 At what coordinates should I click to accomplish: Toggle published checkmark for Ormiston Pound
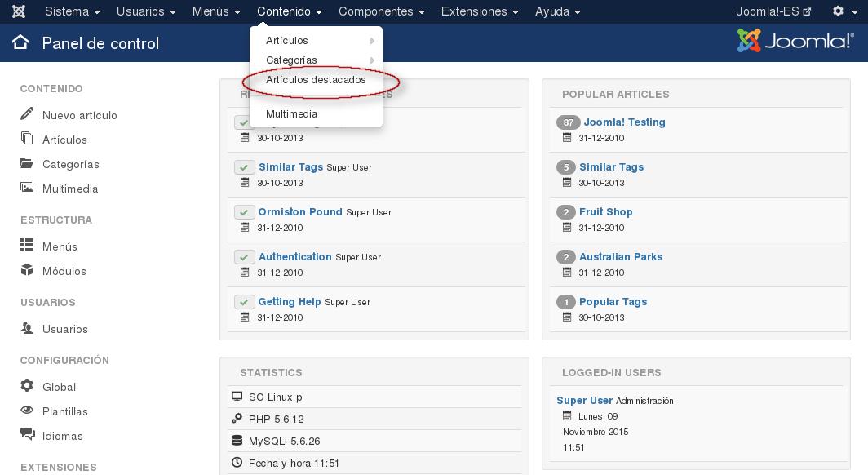click(x=245, y=212)
